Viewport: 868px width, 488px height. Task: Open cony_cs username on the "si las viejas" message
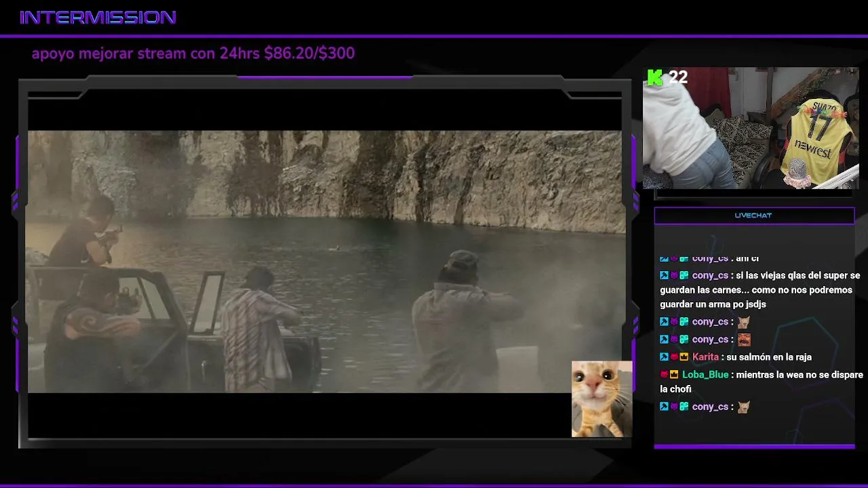point(710,275)
